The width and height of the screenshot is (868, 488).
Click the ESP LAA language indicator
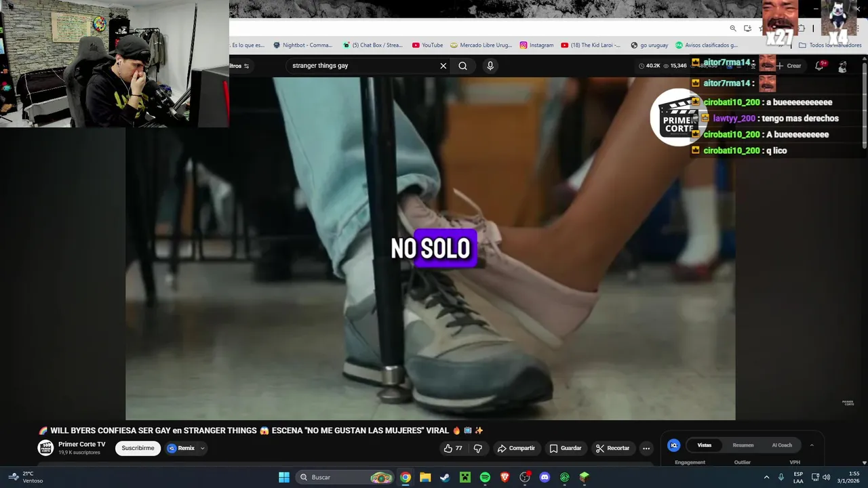point(798,477)
